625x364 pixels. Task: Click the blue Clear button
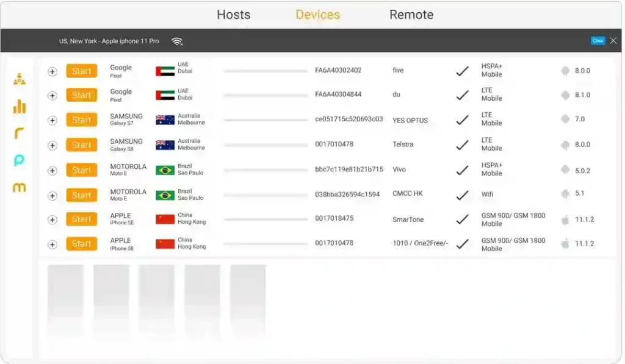598,41
